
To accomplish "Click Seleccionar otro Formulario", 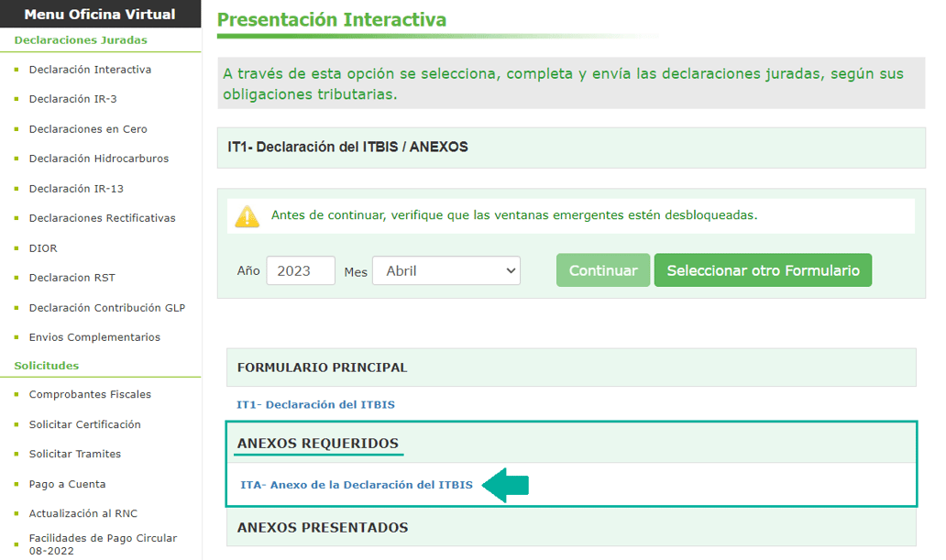I will point(763,269).
